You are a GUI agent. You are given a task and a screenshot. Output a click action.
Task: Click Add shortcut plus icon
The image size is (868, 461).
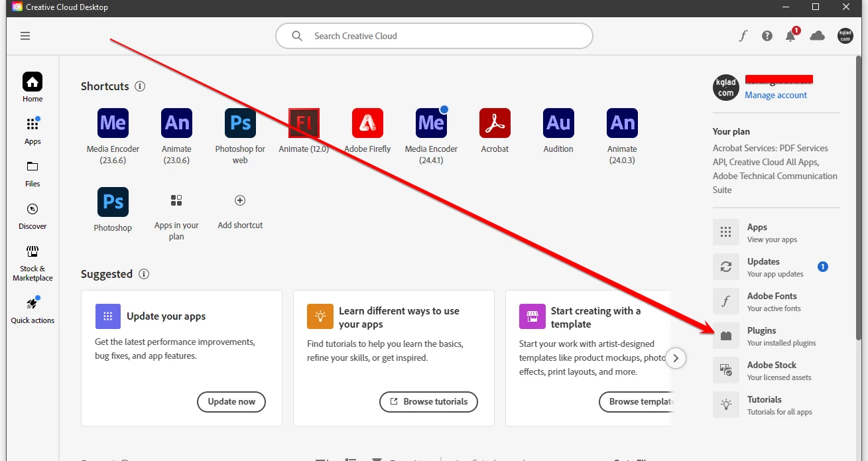click(240, 200)
